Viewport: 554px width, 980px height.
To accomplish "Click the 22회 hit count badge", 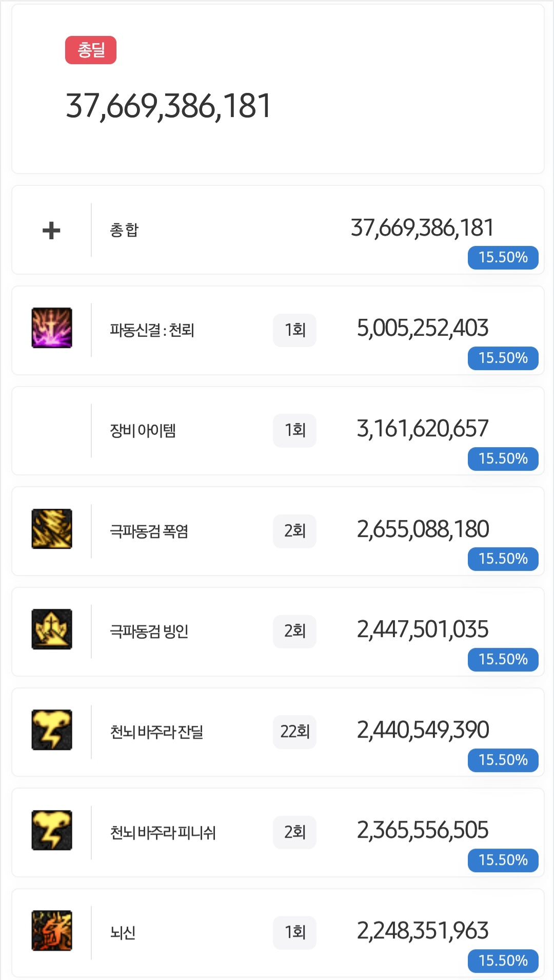I will [294, 732].
